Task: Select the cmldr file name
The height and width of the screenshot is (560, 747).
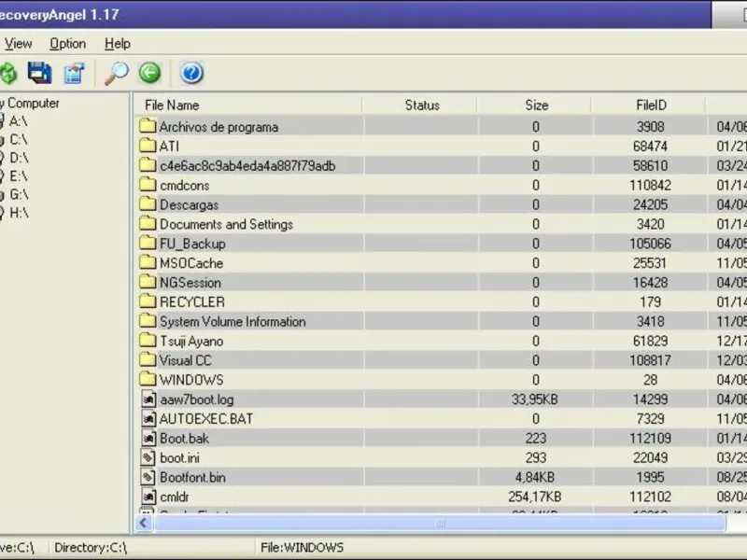Action: [175, 497]
